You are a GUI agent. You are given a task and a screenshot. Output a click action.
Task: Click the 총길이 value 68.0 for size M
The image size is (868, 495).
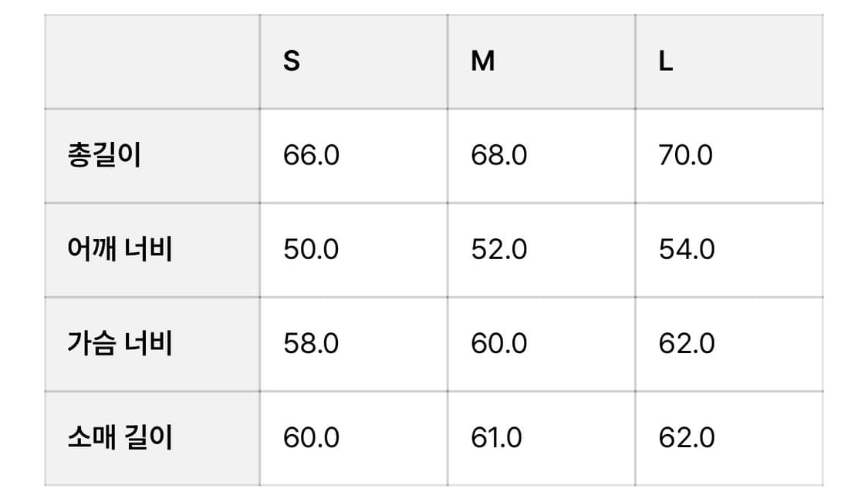coord(499,156)
